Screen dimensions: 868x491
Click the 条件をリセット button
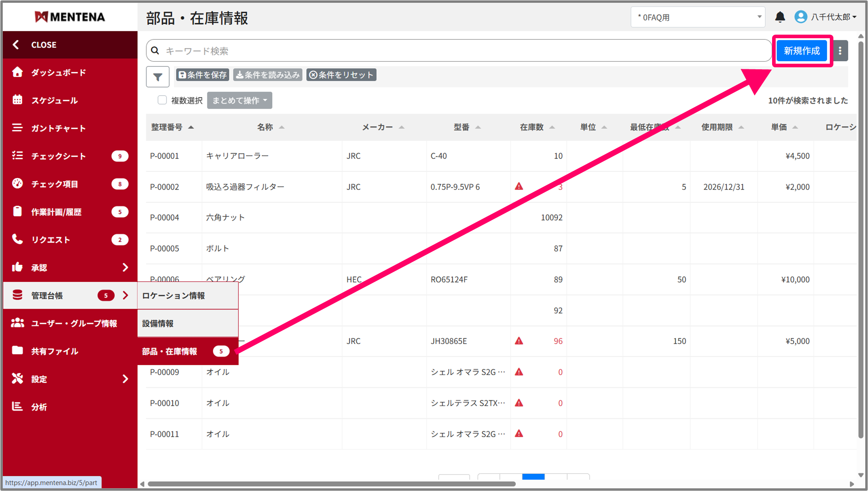[x=341, y=75]
